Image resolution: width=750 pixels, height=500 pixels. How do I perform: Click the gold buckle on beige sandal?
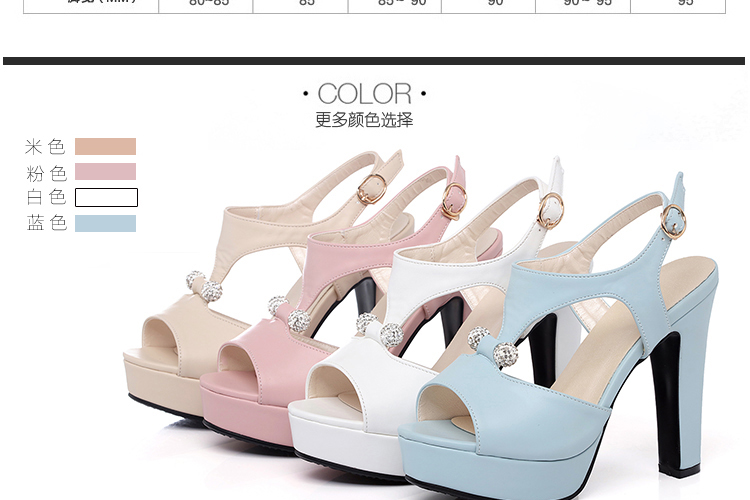click(371, 188)
